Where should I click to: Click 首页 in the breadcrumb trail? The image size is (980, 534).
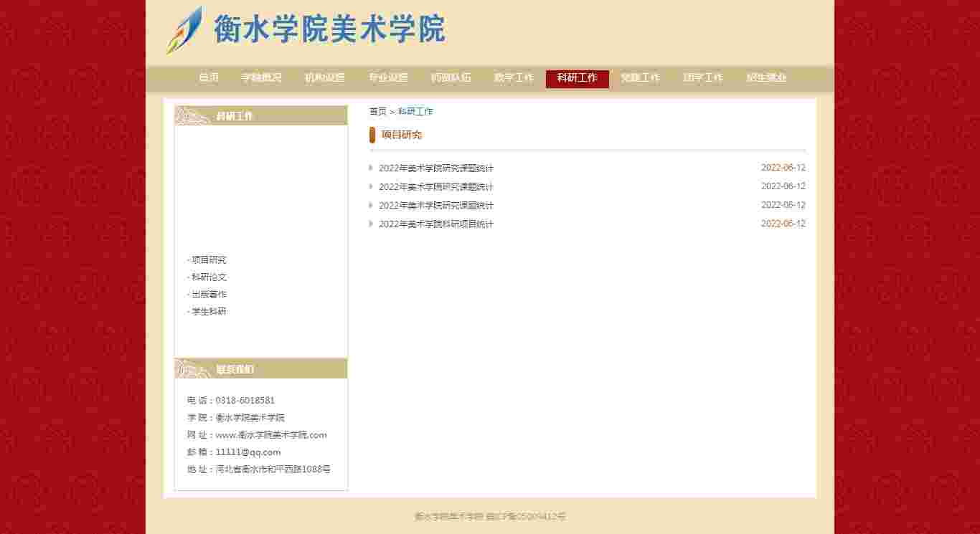[x=377, y=111]
